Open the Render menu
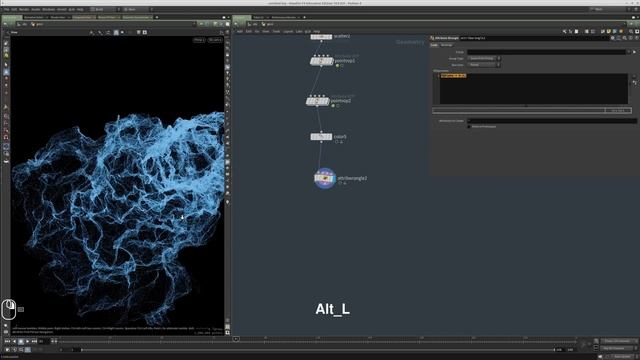The width and height of the screenshot is (640, 360). [x=24, y=9]
